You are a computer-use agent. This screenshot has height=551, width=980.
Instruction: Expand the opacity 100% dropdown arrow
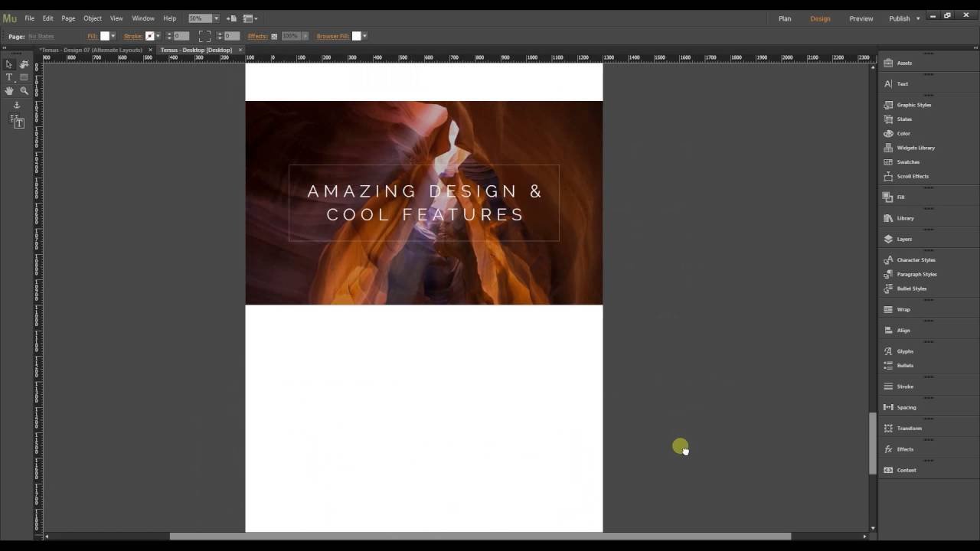305,36
